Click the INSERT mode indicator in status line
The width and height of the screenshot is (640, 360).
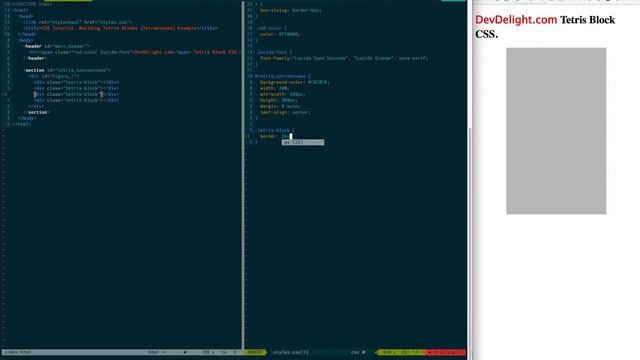256,352
